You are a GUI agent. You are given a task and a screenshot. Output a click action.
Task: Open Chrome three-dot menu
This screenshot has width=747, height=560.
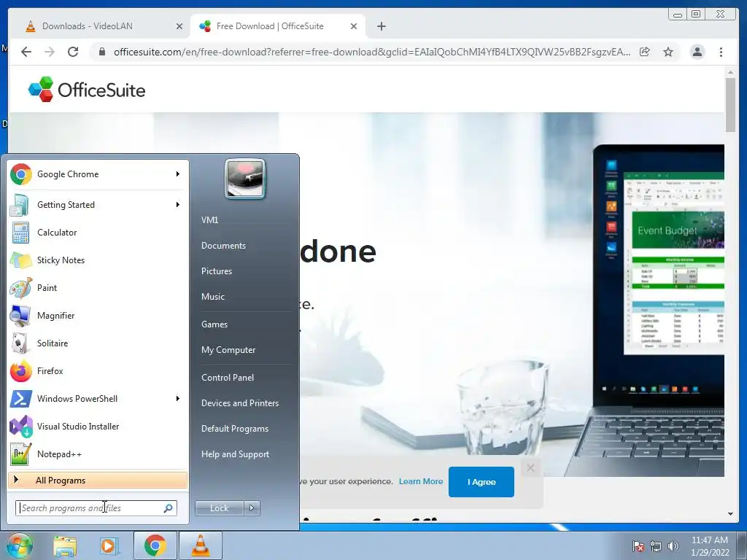point(721,52)
